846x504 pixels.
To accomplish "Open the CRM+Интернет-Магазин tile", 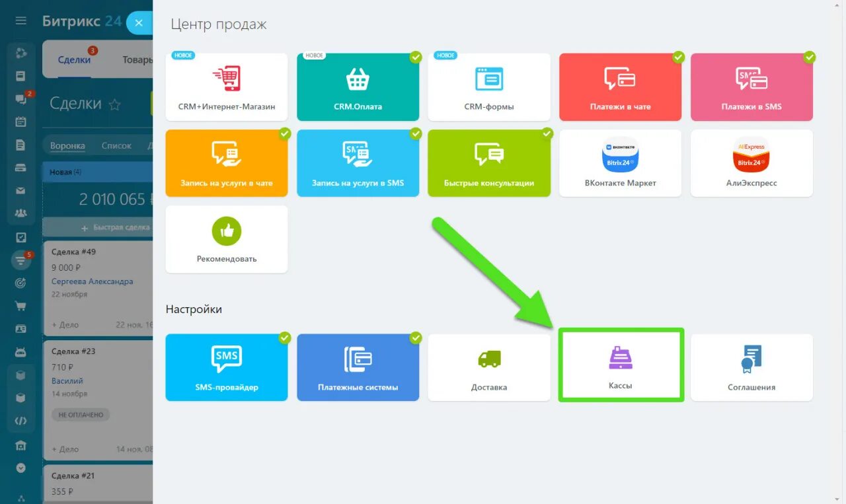I will (227, 87).
